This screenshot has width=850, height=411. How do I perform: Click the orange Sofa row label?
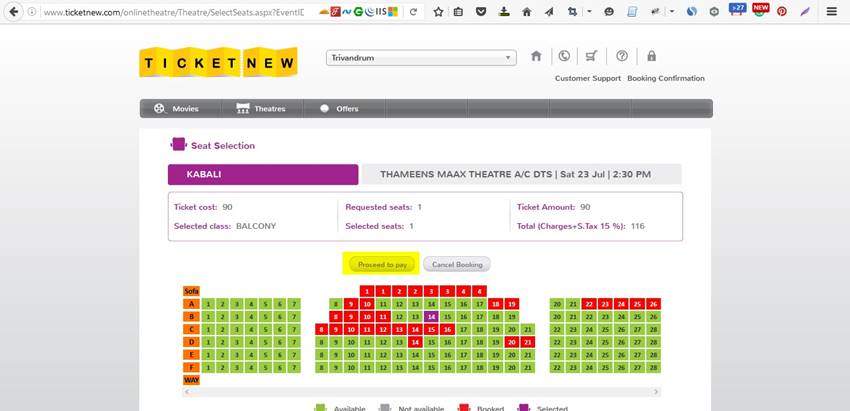tap(191, 291)
